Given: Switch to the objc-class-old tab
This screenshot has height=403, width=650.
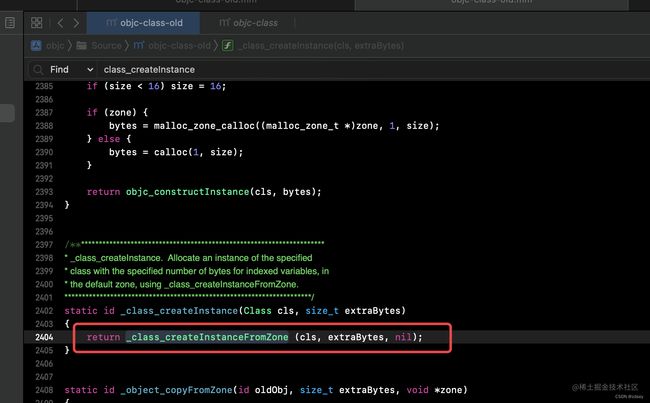Looking at the screenshot, I should tap(143, 23).
